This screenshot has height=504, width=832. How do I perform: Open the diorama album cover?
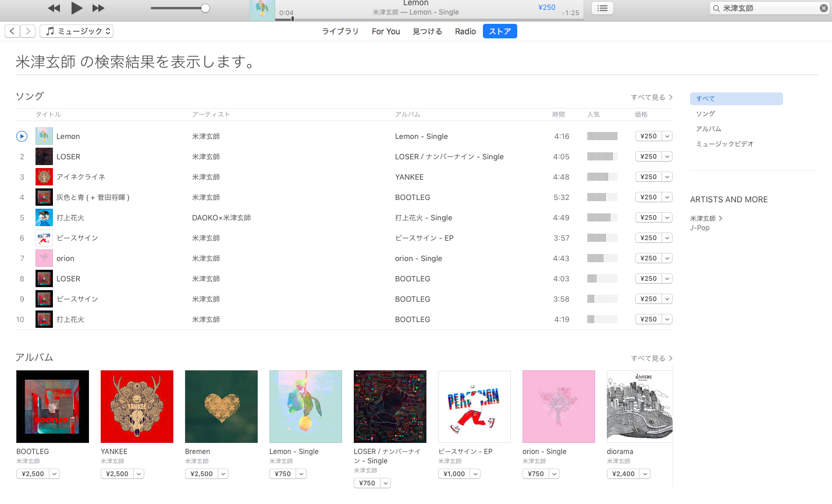coord(639,406)
